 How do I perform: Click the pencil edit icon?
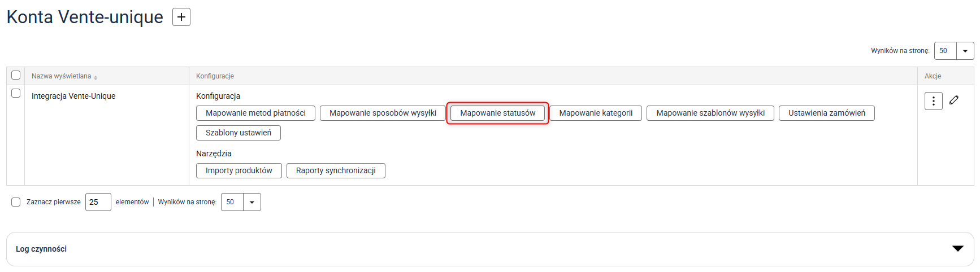[x=954, y=100]
